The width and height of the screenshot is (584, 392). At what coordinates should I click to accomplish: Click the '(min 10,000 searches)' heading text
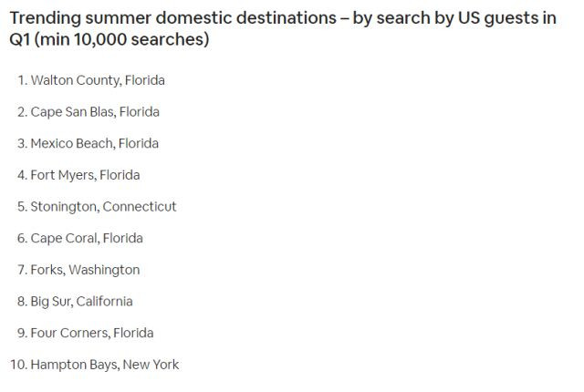[121, 39]
